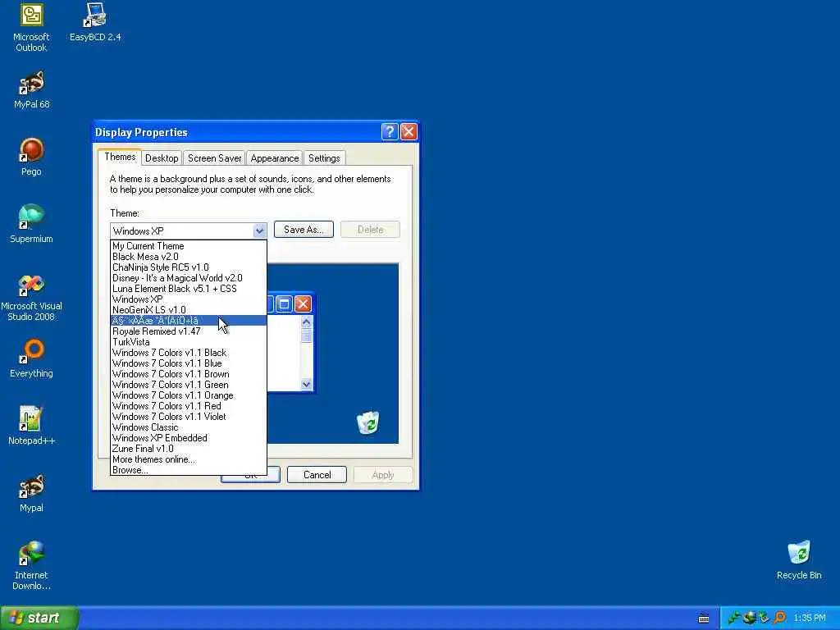Choose More themes online... entry
The width and height of the screenshot is (840, 630).
pyautogui.click(x=188, y=459)
